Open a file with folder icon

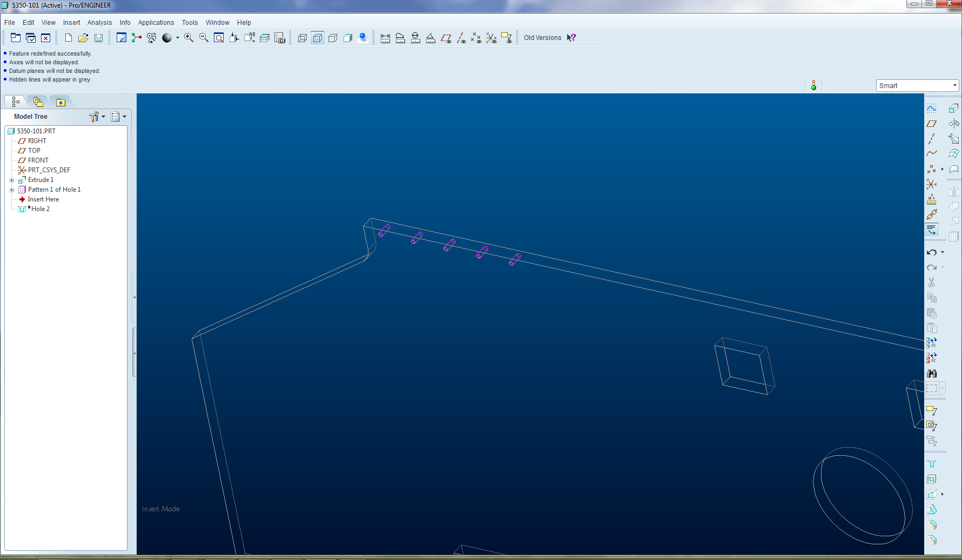(83, 38)
